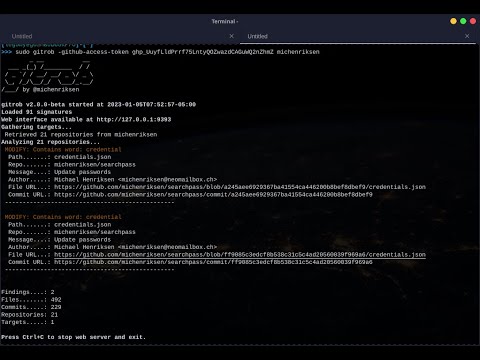This screenshot has height=360, width=480.
Task: Click second 'Repo: michenriksen/searchpass' line
Action: [72, 232]
